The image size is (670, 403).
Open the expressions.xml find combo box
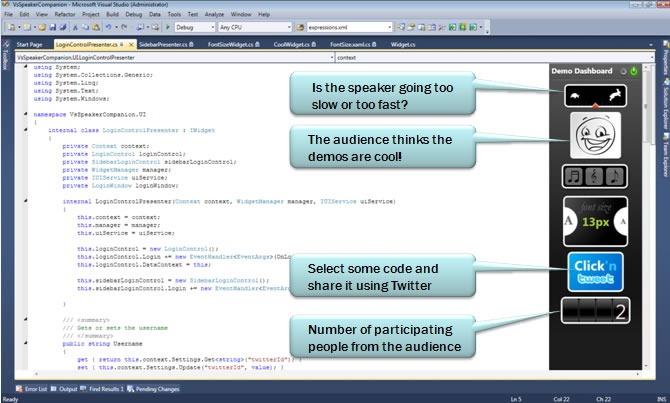(x=350, y=27)
